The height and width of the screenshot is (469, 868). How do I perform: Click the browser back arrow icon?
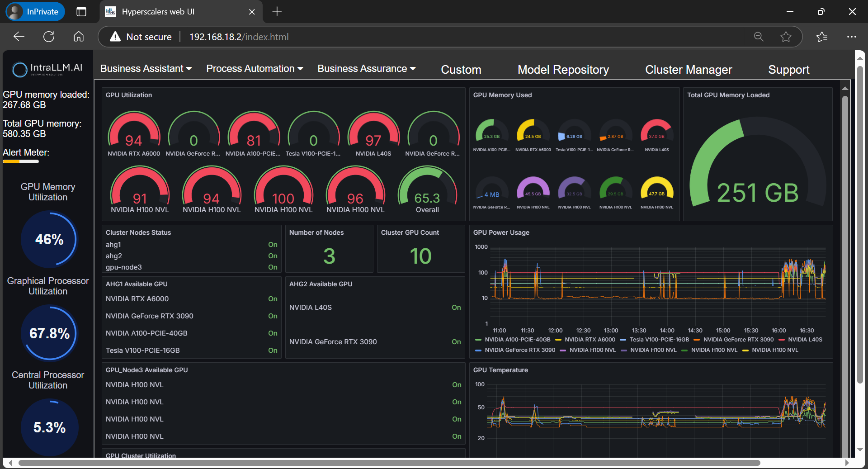click(19, 37)
